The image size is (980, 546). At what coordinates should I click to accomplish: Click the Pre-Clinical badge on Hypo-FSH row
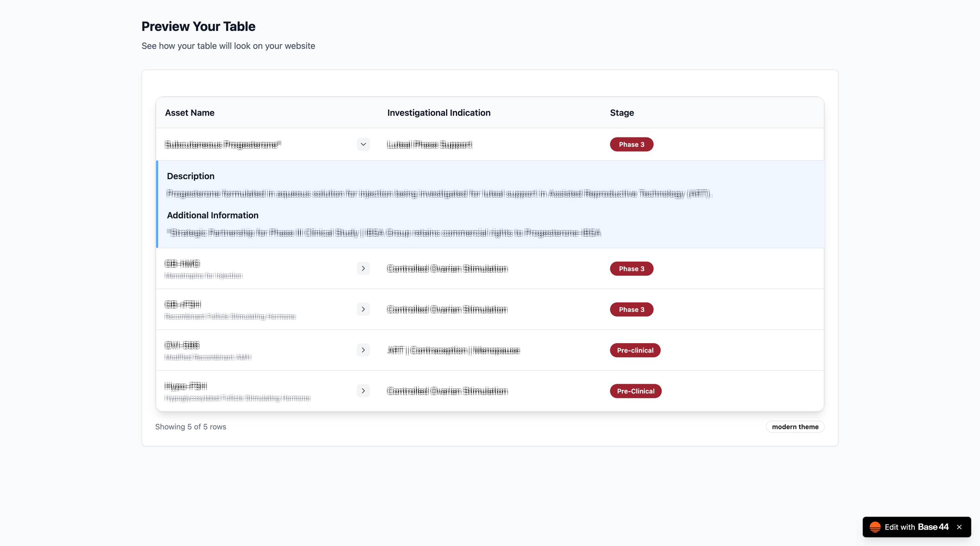635,391
